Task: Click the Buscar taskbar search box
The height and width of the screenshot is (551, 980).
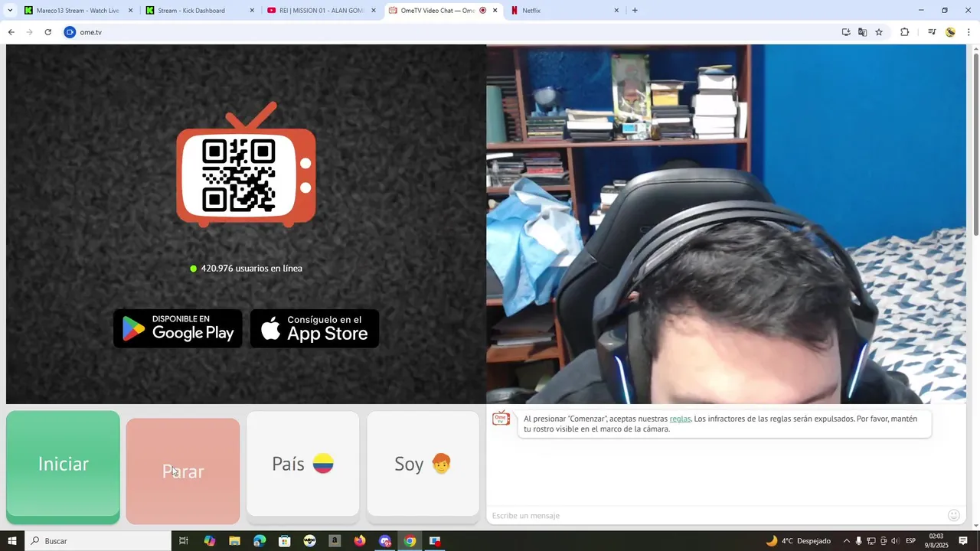Action: (98, 541)
